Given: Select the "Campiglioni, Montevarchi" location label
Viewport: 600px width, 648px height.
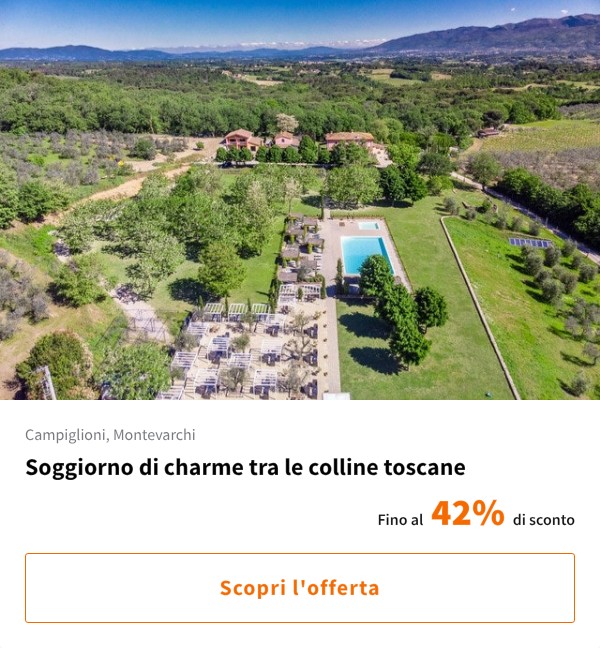Looking at the screenshot, I should pyautogui.click(x=110, y=435).
